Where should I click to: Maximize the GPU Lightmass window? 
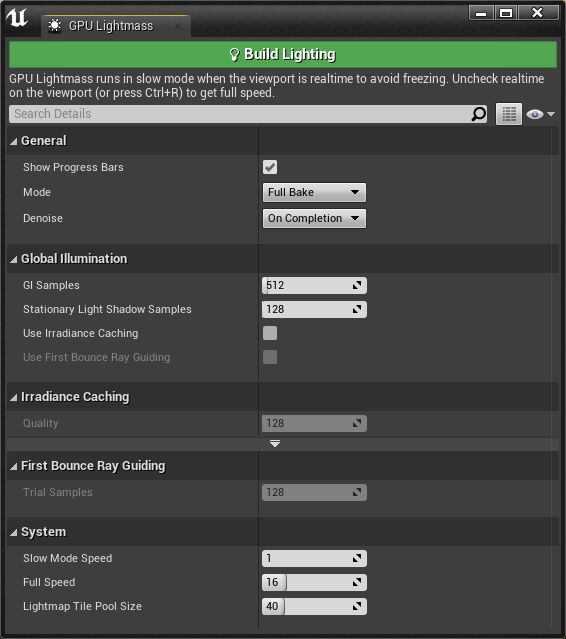click(x=506, y=13)
